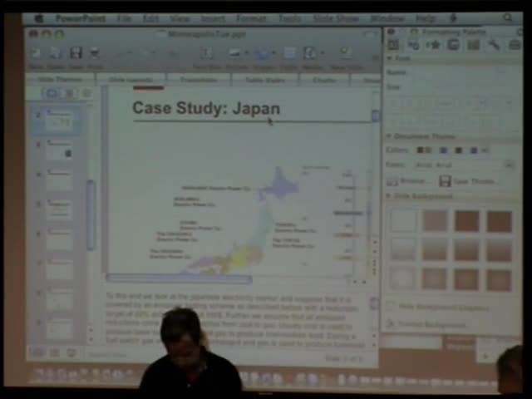Open the Apple menu
The height and width of the screenshot is (399, 532).
(39, 18)
